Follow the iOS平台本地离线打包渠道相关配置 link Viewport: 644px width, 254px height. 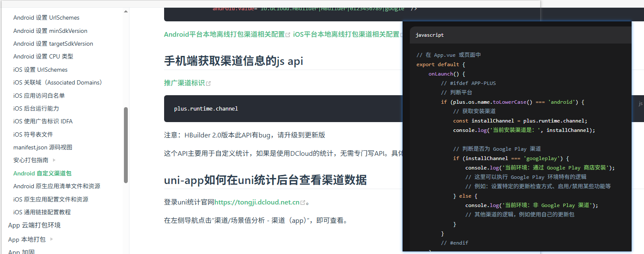point(346,34)
